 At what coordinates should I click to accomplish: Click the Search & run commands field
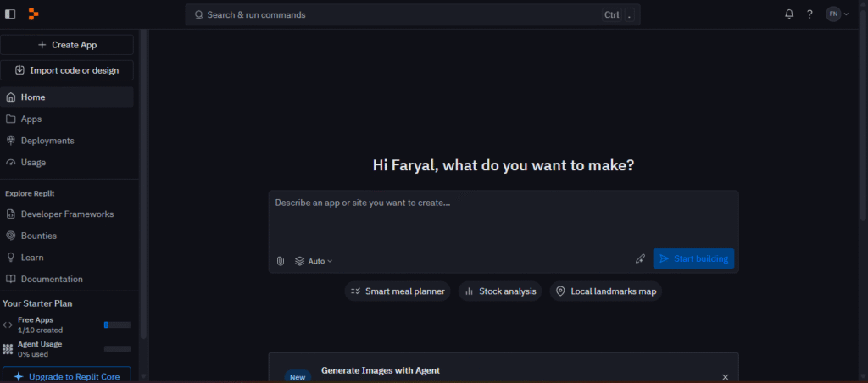tap(413, 15)
